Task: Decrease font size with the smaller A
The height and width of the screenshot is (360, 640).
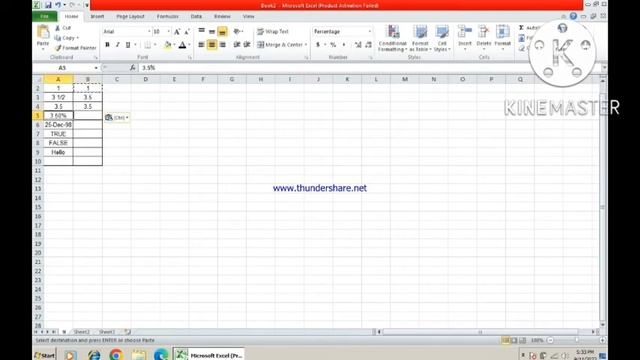Action: coord(187,32)
